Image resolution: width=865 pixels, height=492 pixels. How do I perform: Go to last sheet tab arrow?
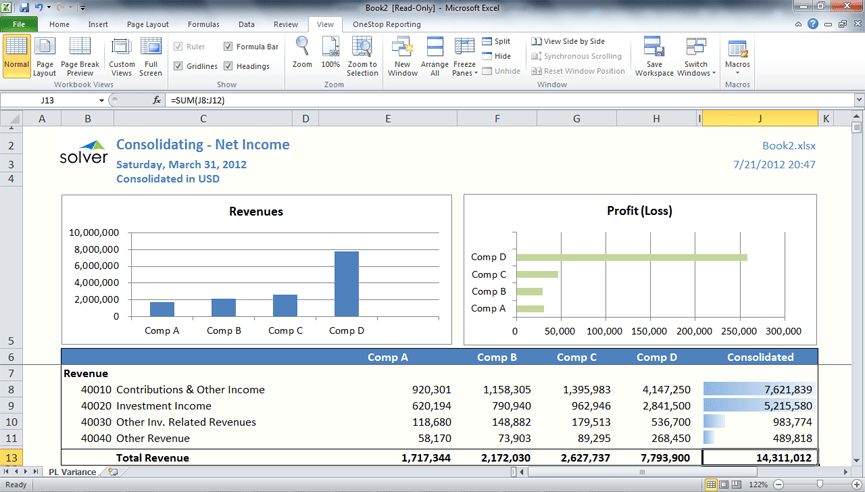(35, 472)
